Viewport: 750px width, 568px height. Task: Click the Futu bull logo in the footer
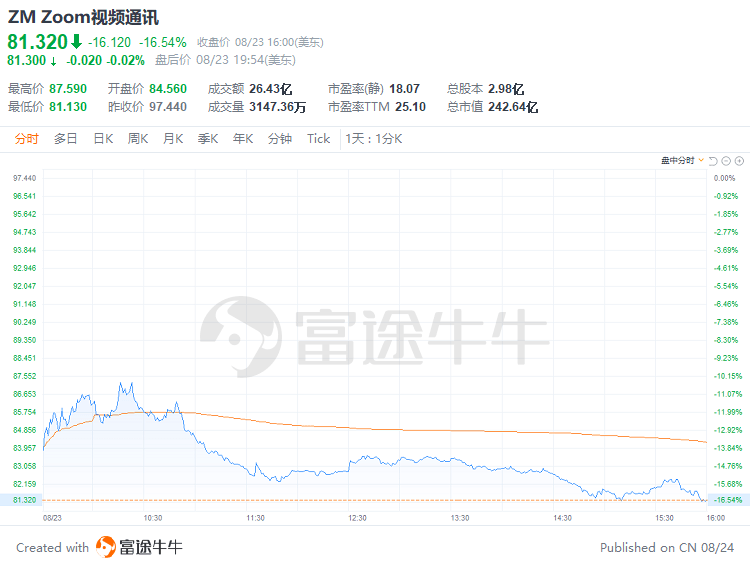(105, 547)
